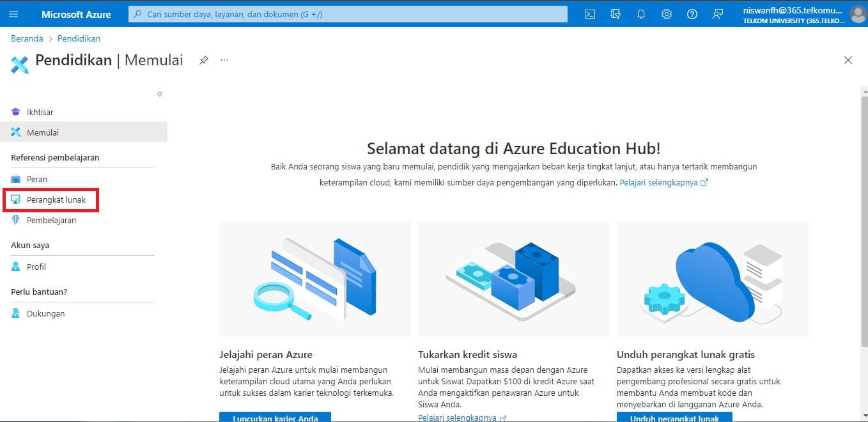Click Unduh perangkat lunak gratis heading
Image resolution: width=868 pixels, height=422 pixels.
tap(686, 354)
